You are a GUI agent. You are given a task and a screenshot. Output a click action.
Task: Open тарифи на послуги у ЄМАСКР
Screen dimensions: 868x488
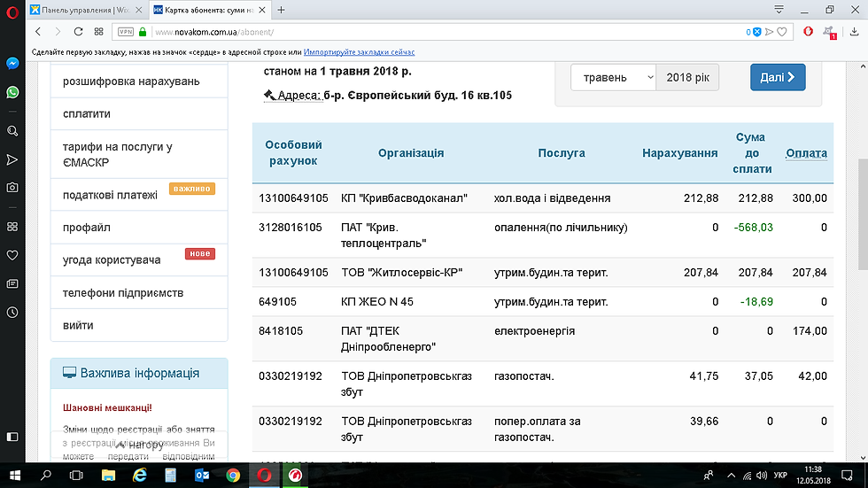pyautogui.click(x=139, y=154)
